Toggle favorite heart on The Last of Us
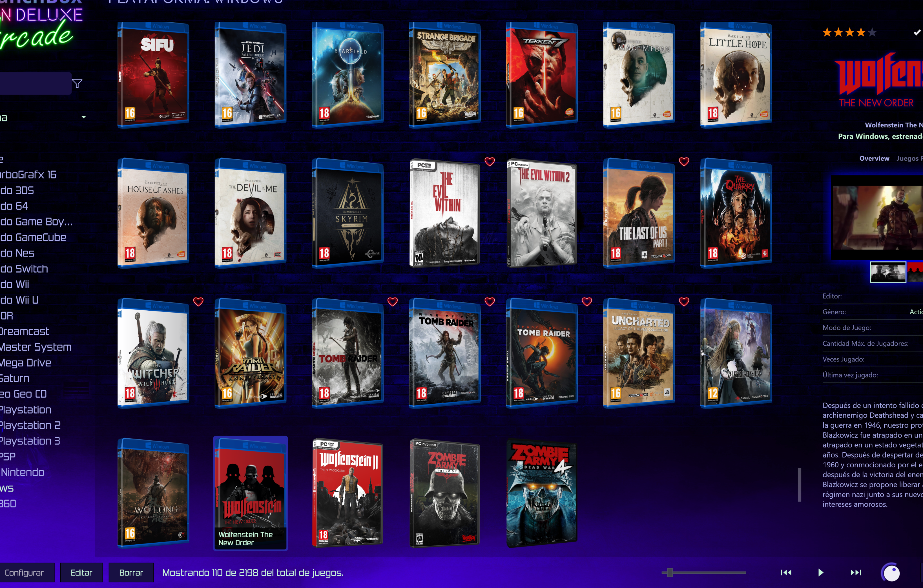The width and height of the screenshot is (923, 588). (684, 162)
